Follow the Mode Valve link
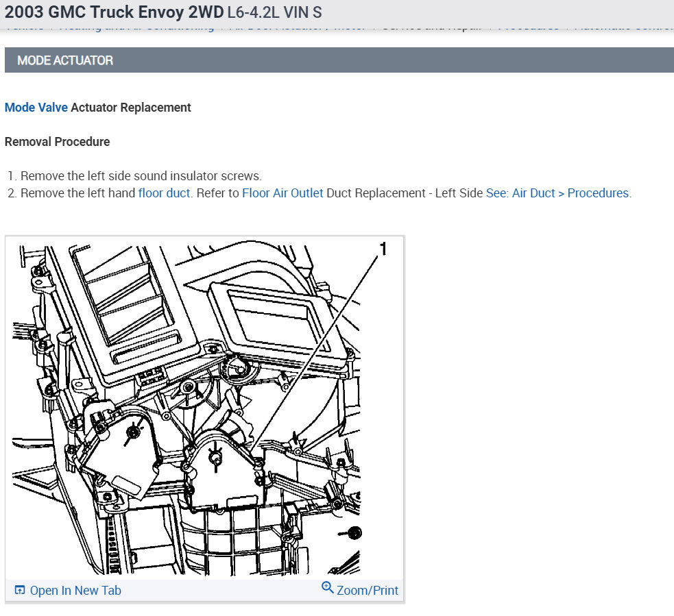This screenshot has width=674, height=616. click(x=36, y=108)
